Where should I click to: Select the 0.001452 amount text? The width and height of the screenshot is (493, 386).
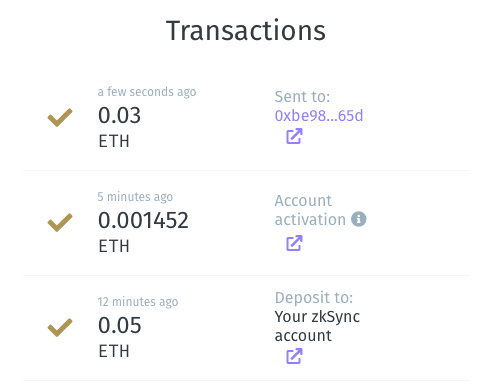click(x=143, y=220)
